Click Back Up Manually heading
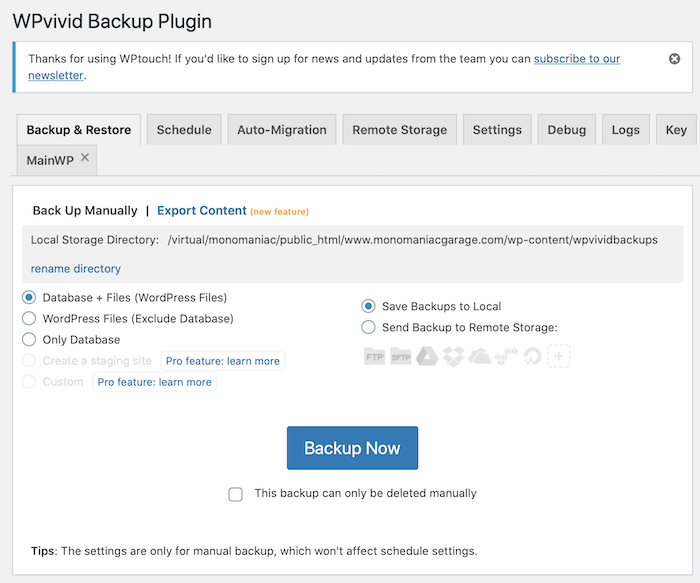The height and width of the screenshot is (583, 700). pos(85,211)
